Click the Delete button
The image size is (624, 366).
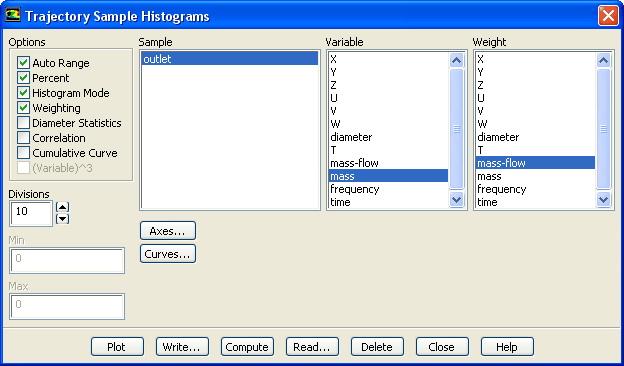377,347
